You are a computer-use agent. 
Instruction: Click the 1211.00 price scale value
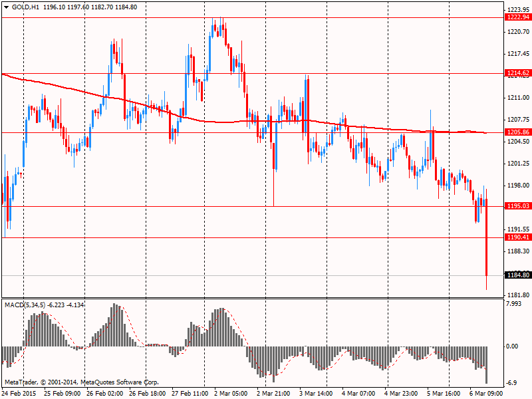point(518,98)
